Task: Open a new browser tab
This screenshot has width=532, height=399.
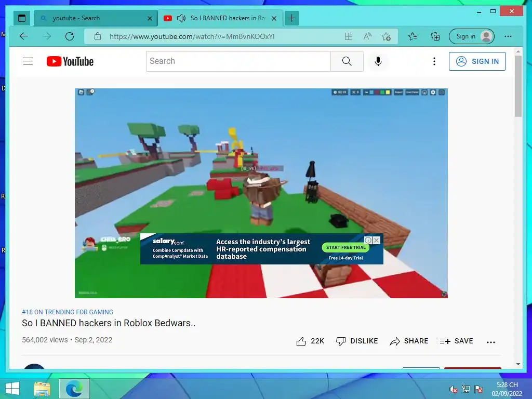Action: click(292, 18)
